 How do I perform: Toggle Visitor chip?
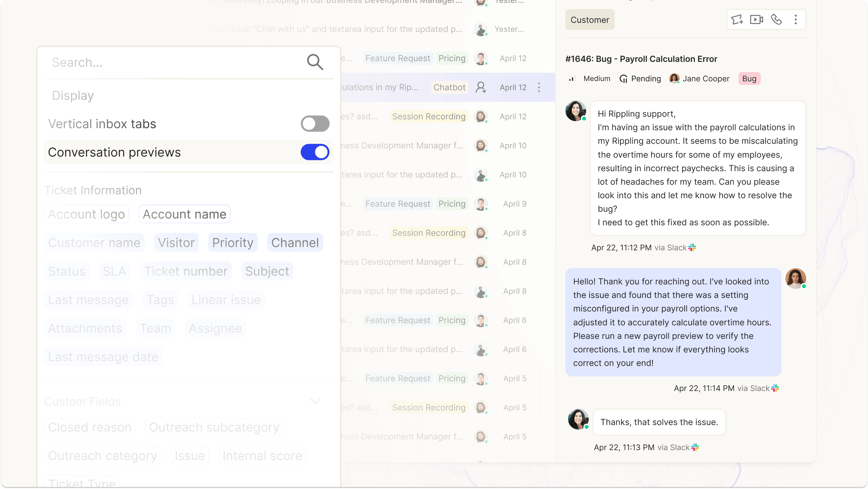[x=176, y=242]
